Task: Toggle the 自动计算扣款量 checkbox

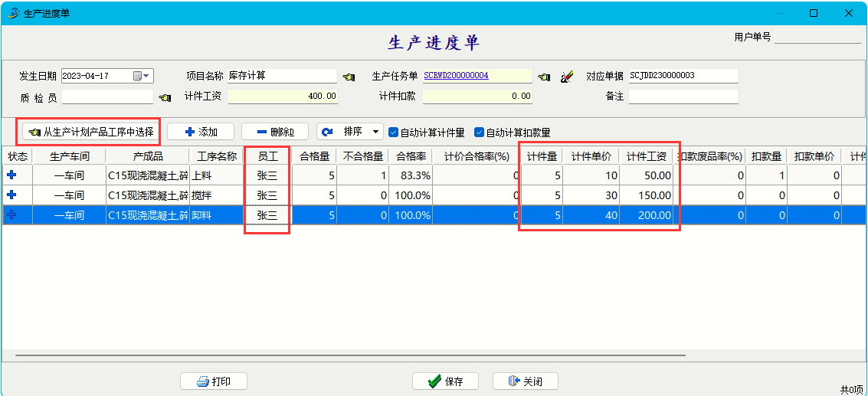Action: coord(480,132)
